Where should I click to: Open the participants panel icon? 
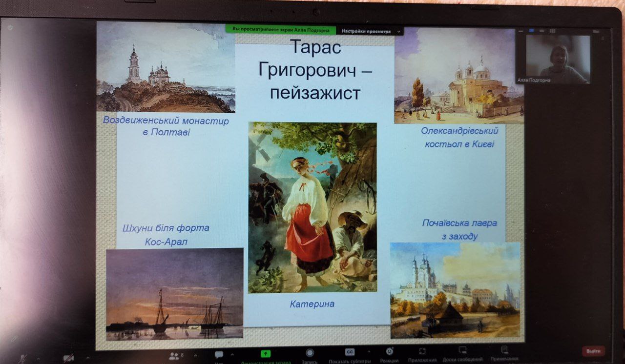[173, 356]
